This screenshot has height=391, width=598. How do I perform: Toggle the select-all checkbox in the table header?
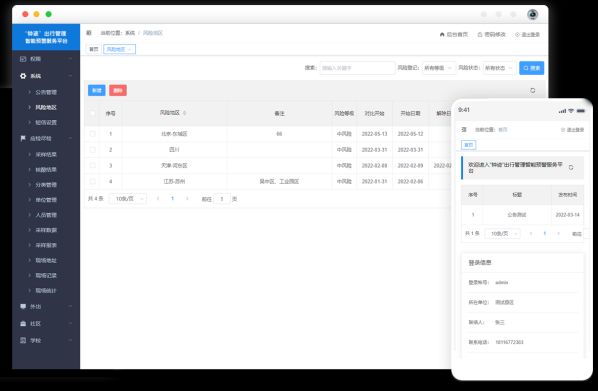pos(93,113)
